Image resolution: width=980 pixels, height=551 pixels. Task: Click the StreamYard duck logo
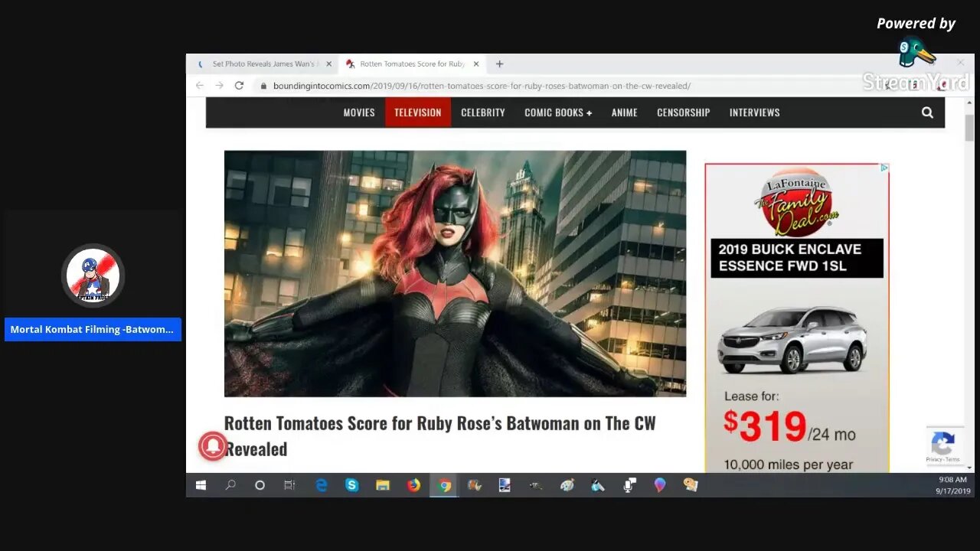pyautogui.click(x=916, y=52)
